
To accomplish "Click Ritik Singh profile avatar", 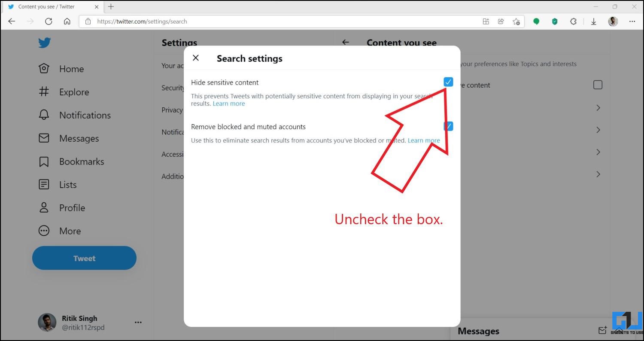I will point(47,323).
